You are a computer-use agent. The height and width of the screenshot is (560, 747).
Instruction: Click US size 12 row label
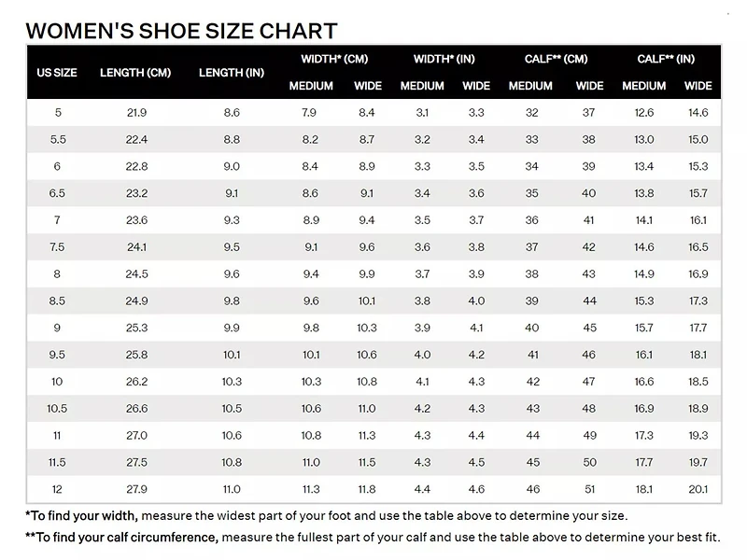58,489
